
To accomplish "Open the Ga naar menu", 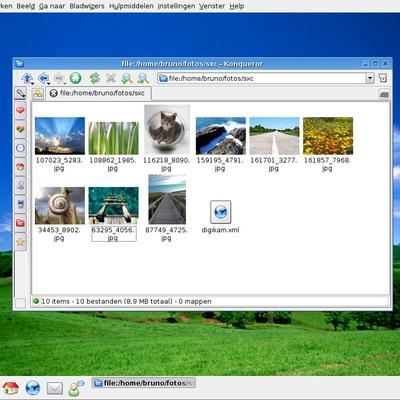I will [x=52, y=6].
